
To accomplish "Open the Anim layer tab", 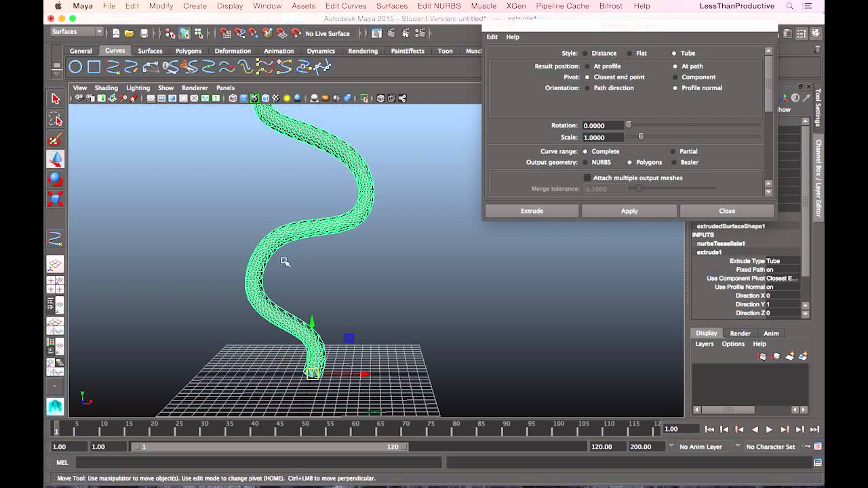I will 771,333.
